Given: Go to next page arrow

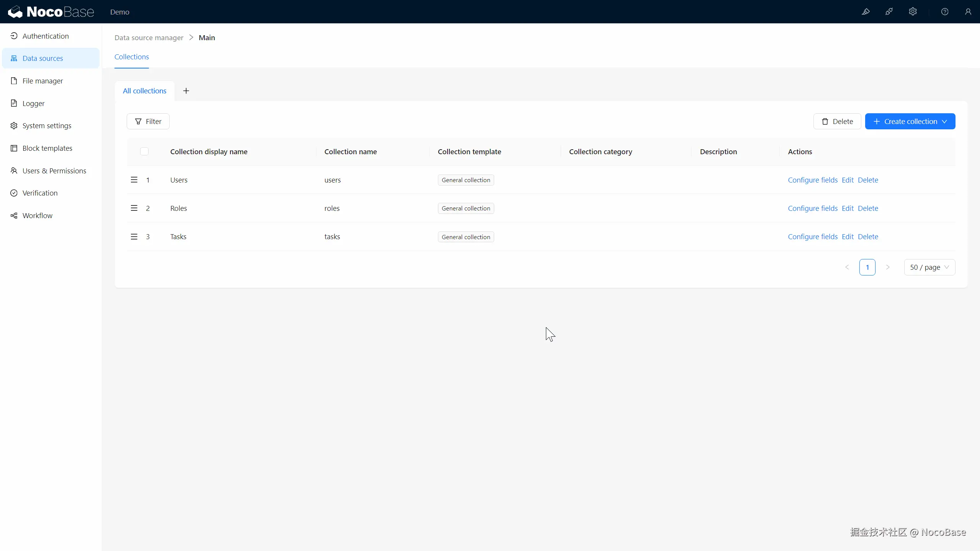Looking at the screenshot, I should pyautogui.click(x=888, y=267).
